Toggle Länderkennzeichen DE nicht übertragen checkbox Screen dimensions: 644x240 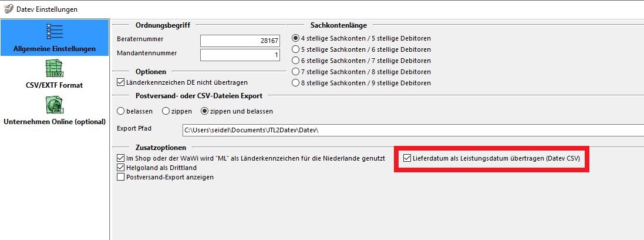pyautogui.click(x=120, y=82)
